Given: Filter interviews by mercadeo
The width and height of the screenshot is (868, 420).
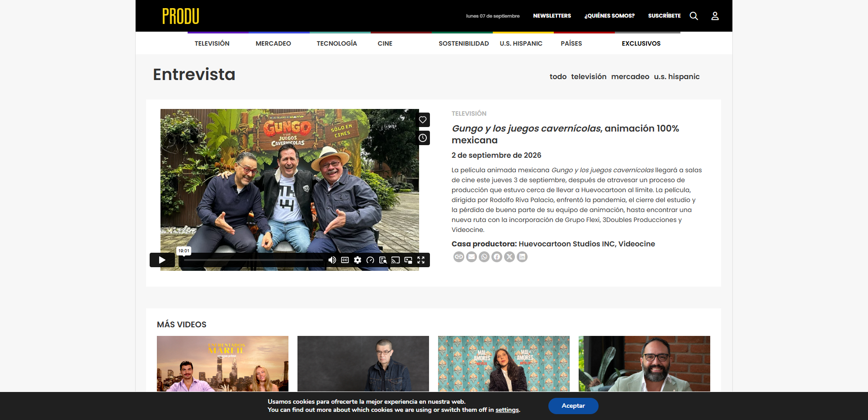Looking at the screenshot, I should [x=630, y=76].
